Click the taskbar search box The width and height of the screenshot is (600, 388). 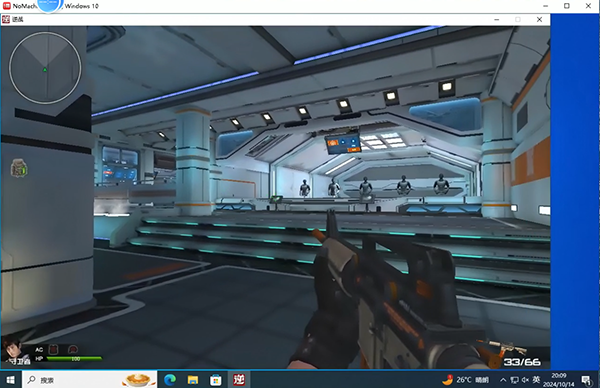click(x=90, y=380)
